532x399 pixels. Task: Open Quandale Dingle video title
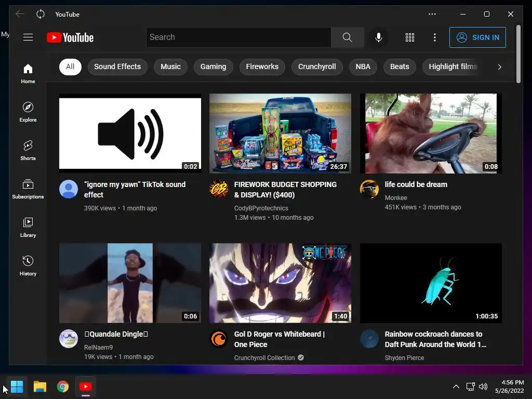(x=116, y=334)
